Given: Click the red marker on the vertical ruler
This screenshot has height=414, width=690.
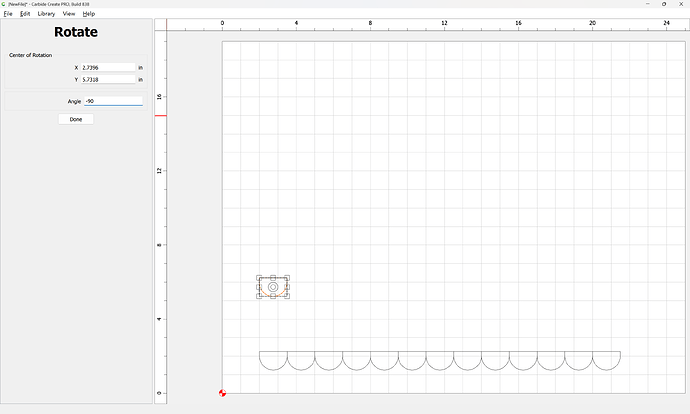Looking at the screenshot, I should 160,115.
